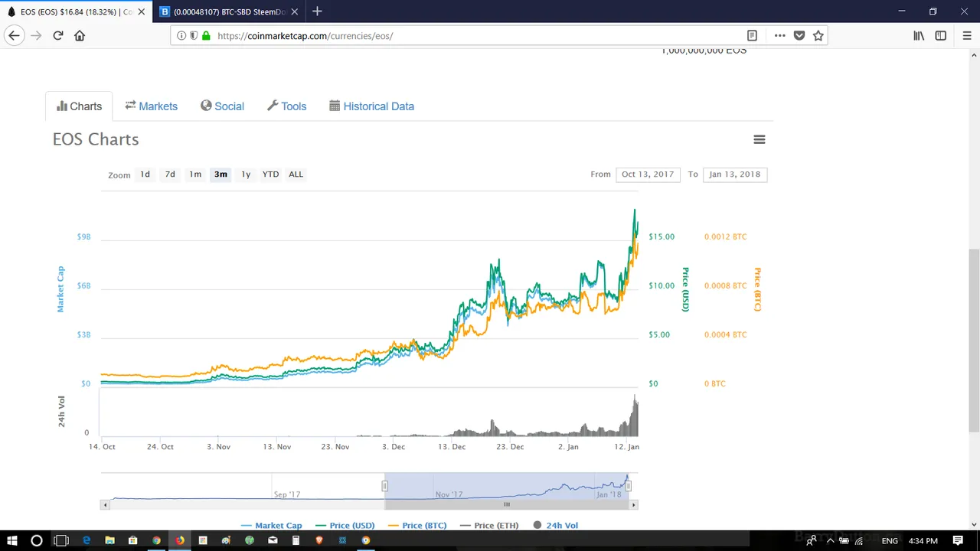Image resolution: width=980 pixels, height=551 pixels.
Task: Switch to the Charts tab
Action: coord(79,106)
